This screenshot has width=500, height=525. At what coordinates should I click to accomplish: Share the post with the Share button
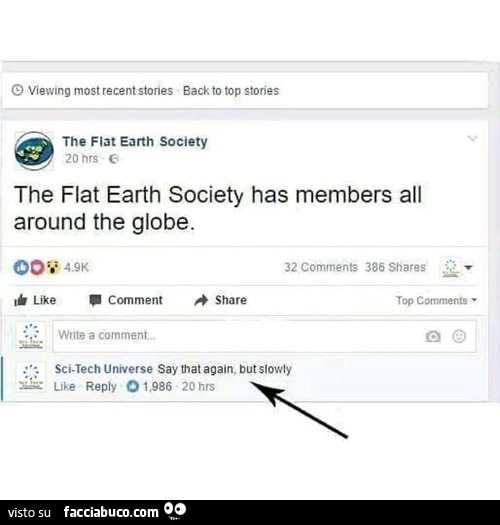[x=221, y=300]
